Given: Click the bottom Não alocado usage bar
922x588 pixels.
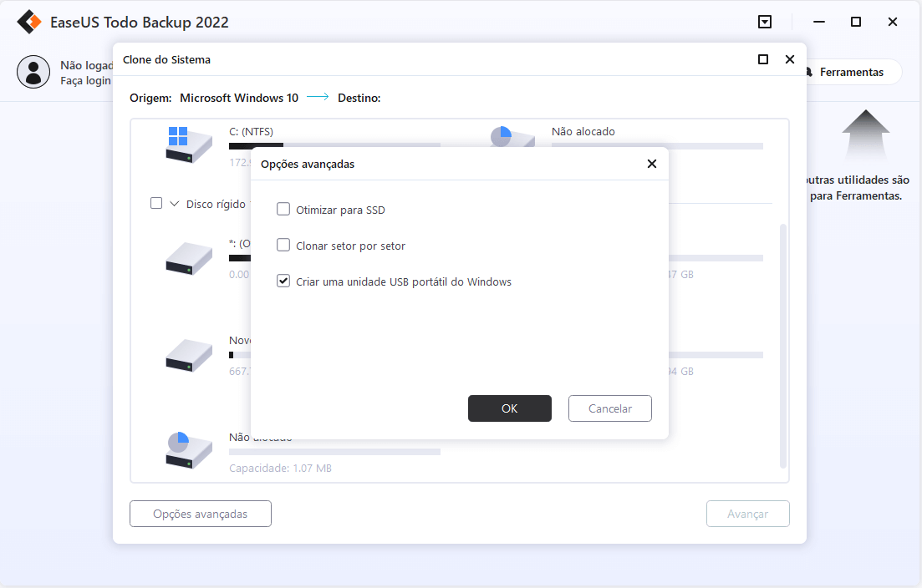Looking at the screenshot, I should (334, 452).
